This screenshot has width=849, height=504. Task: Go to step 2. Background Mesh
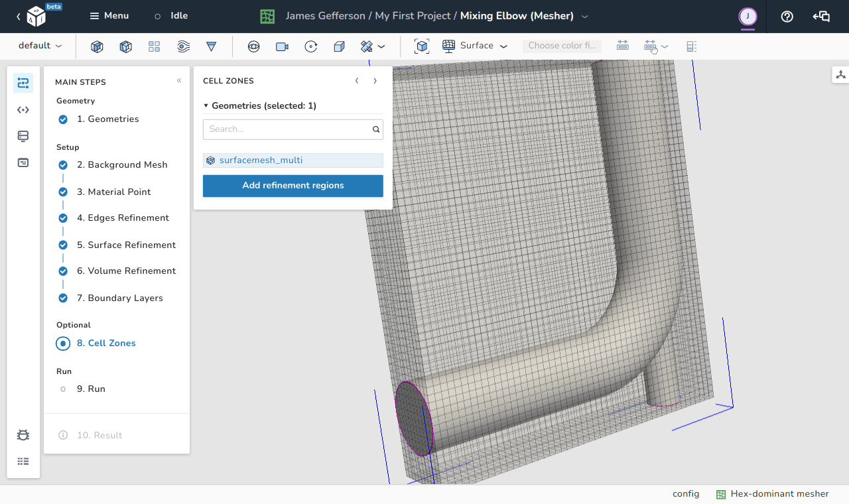pyautogui.click(x=113, y=165)
